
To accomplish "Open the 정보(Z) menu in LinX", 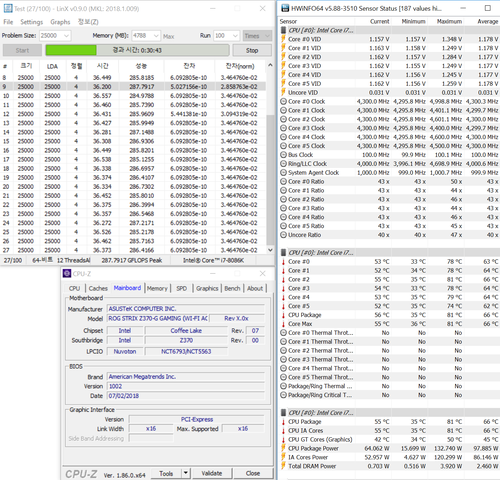I will coord(88,22).
